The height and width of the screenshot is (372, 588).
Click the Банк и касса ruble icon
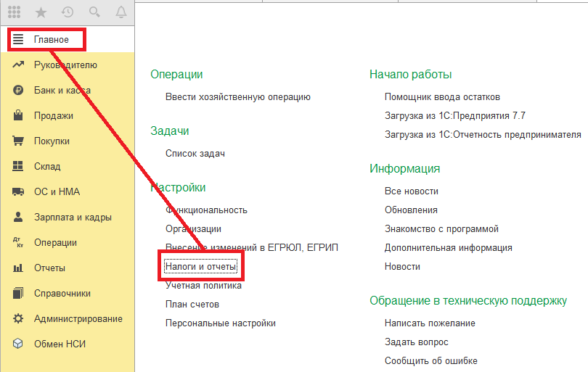coord(18,91)
